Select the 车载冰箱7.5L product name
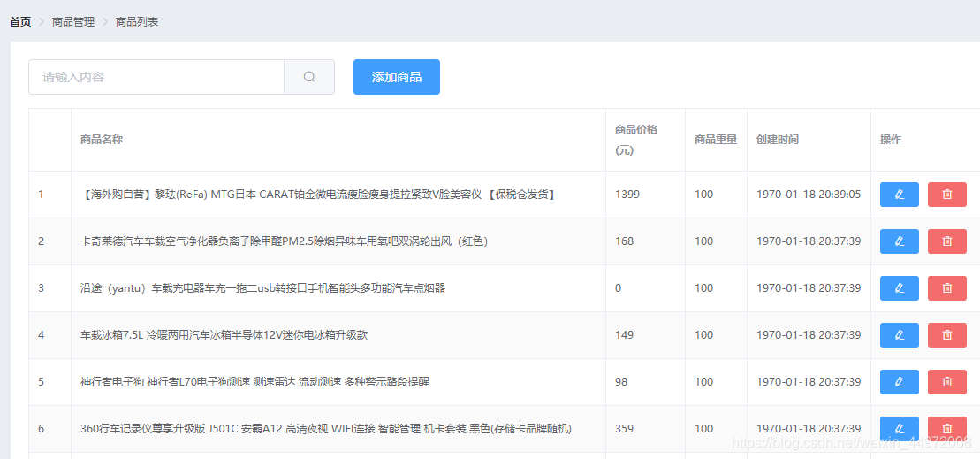Image resolution: width=980 pixels, height=459 pixels. pos(224,335)
